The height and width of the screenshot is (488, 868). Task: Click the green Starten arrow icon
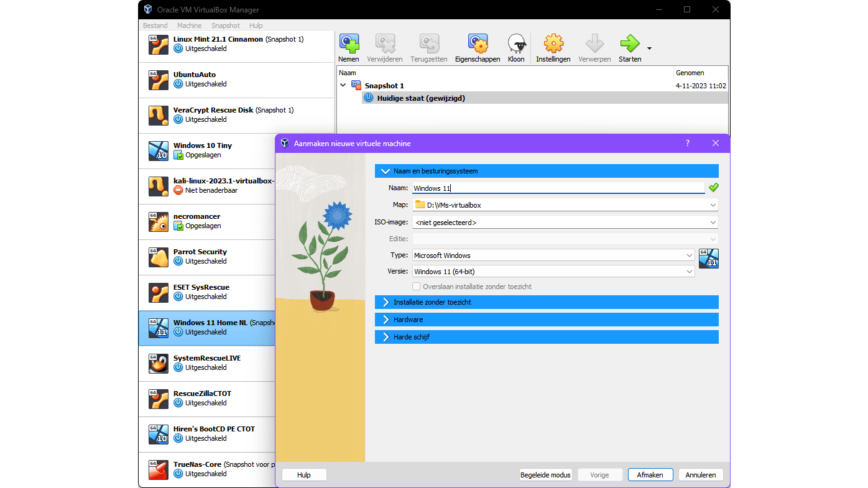click(x=630, y=44)
